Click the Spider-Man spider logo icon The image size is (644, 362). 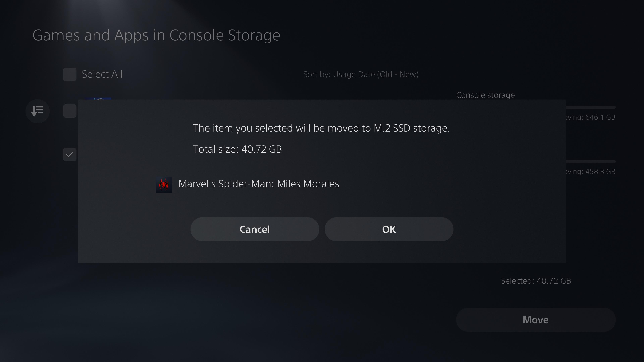pyautogui.click(x=164, y=185)
